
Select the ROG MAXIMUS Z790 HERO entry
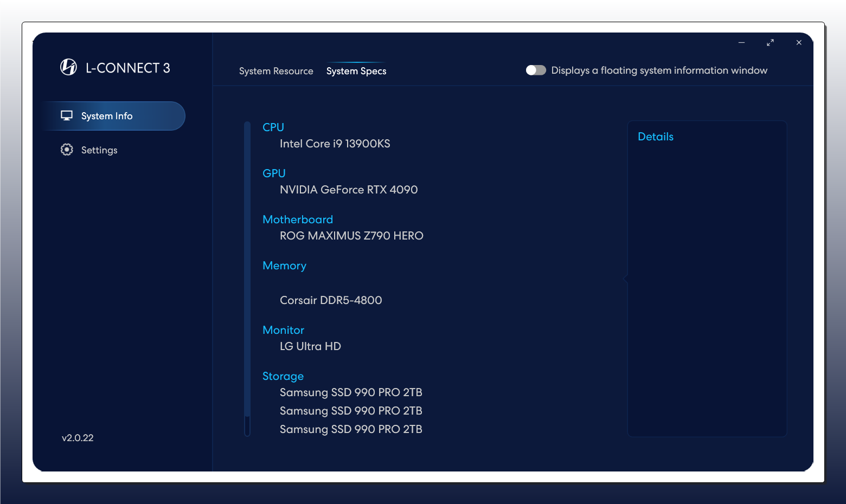click(351, 236)
